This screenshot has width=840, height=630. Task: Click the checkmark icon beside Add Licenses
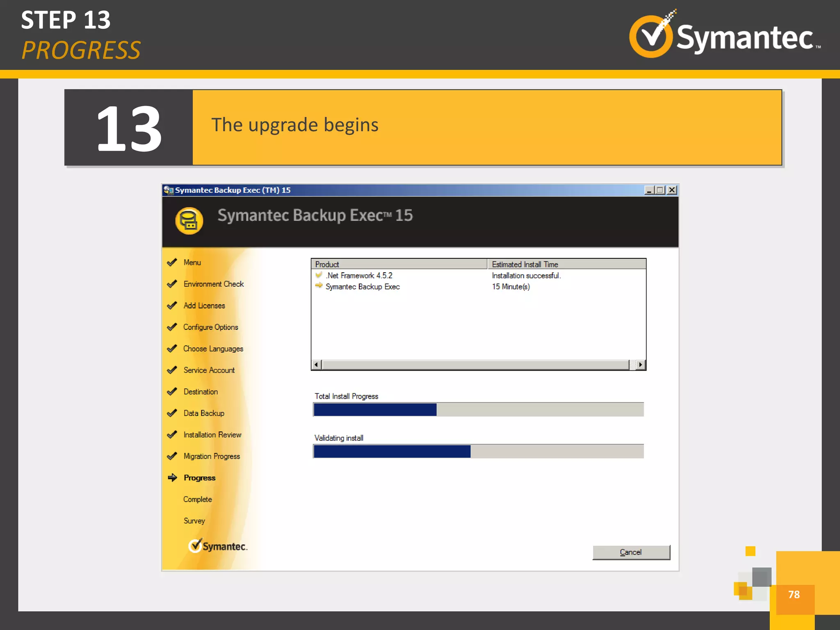172,306
